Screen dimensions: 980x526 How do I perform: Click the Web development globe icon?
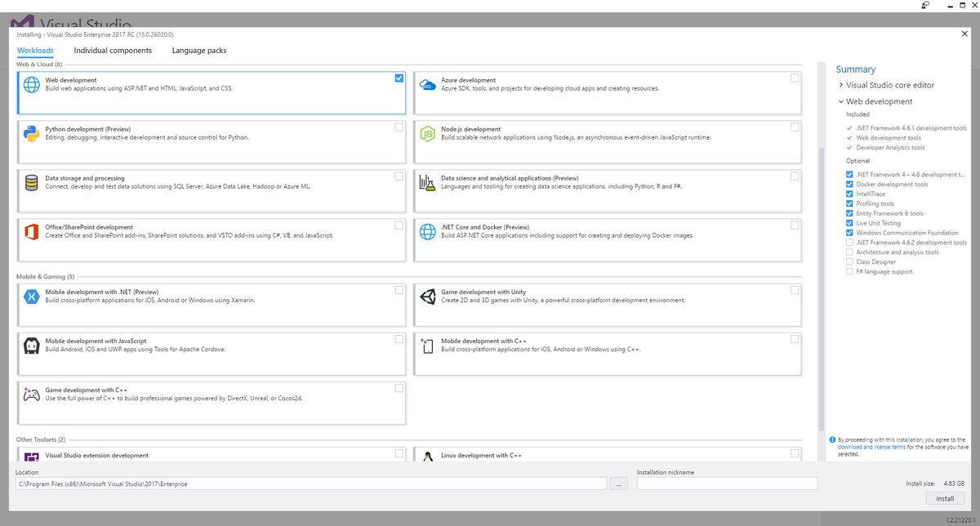[32, 84]
